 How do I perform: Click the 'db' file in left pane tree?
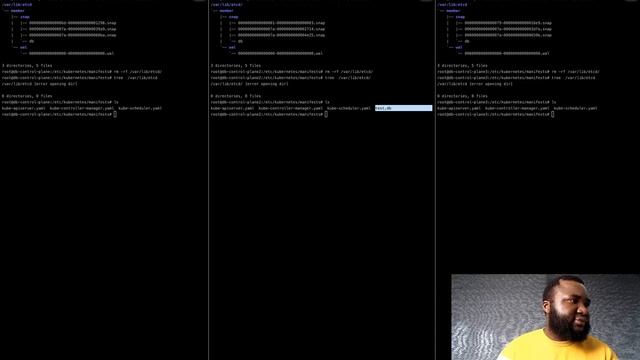[31, 41]
